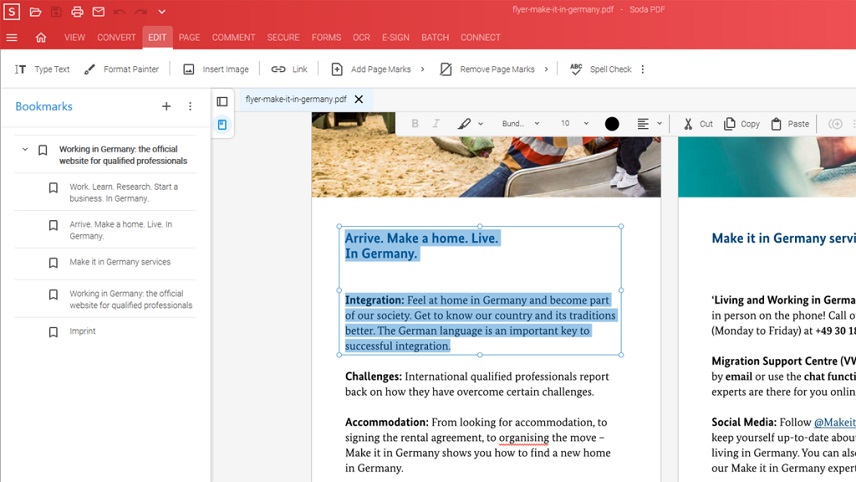This screenshot has height=482, width=856.
Task: Select the EDIT tab
Action: pyautogui.click(x=157, y=38)
